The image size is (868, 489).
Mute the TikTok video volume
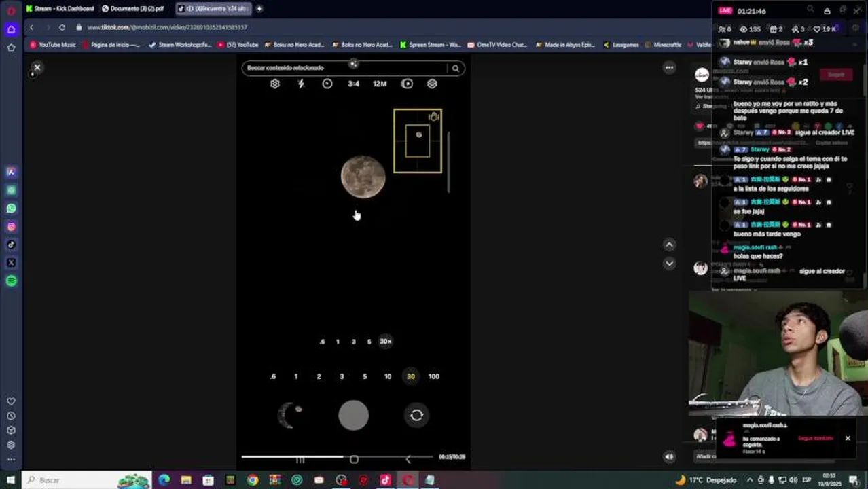point(669,457)
